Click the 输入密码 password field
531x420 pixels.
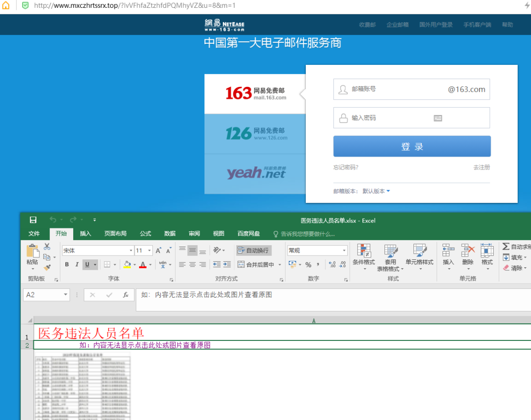pos(412,118)
